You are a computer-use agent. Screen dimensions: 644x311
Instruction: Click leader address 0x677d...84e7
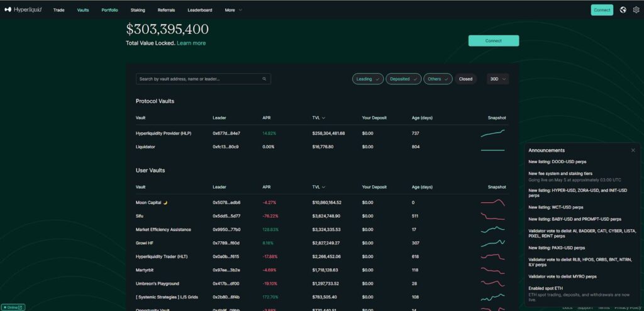226,133
